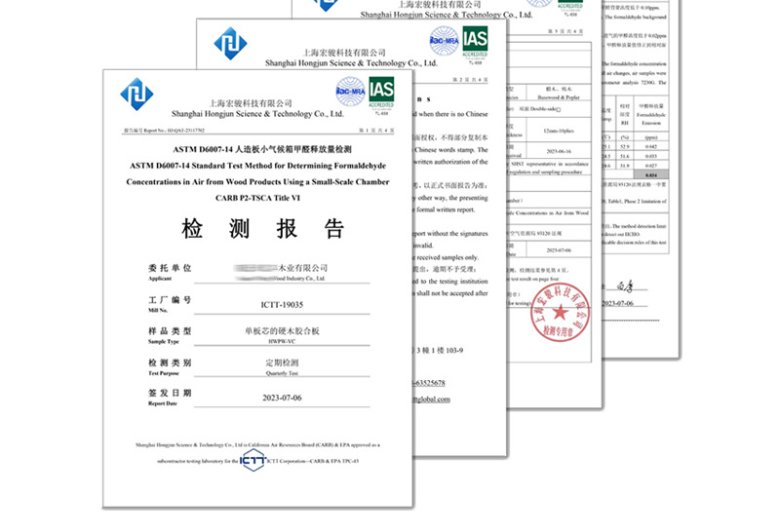This screenshot has width=780, height=532.
Task: Click the '52.9' humidity value
Action: point(625,147)
